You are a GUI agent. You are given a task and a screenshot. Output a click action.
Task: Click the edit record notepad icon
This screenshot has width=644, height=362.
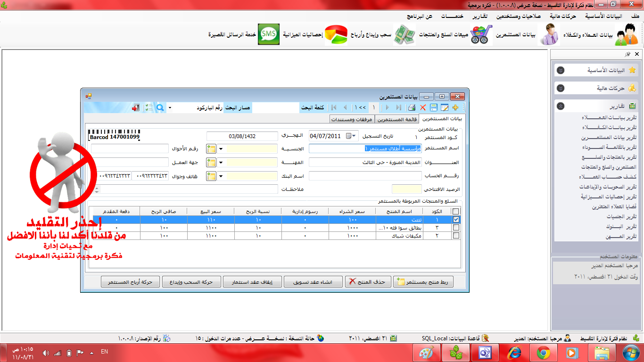[x=444, y=107]
